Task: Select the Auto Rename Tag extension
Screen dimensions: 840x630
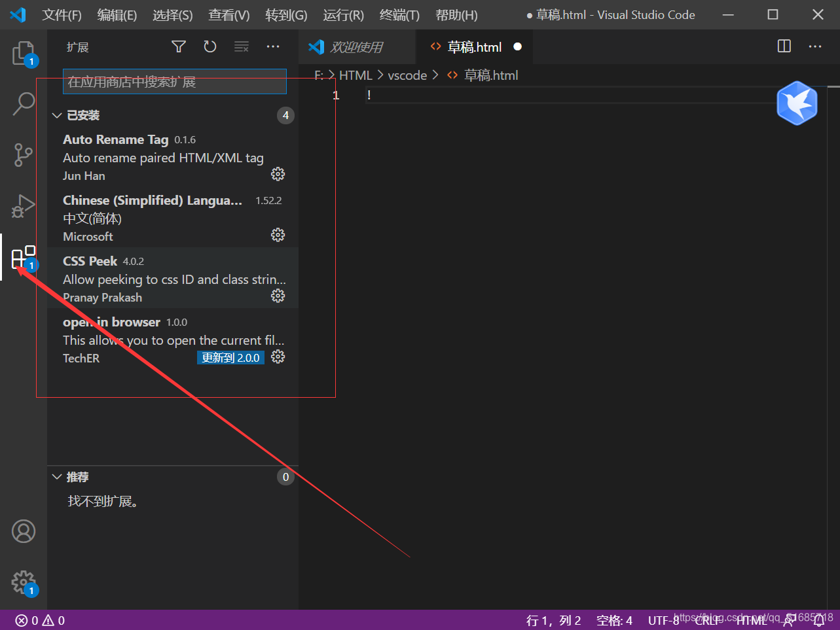Action: [x=173, y=157]
